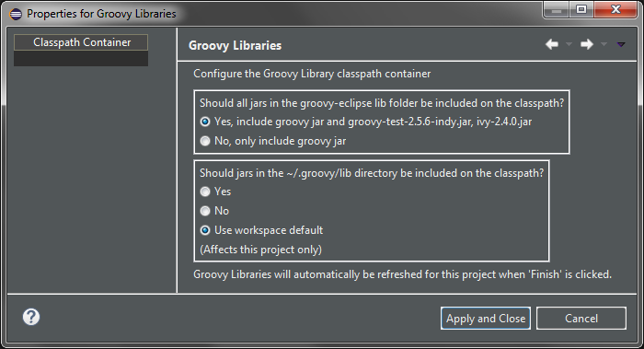The height and width of the screenshot is (349, 644).
Task: Click 'Configure the Groovy Library classpath container' text
Action: (312, 74)
